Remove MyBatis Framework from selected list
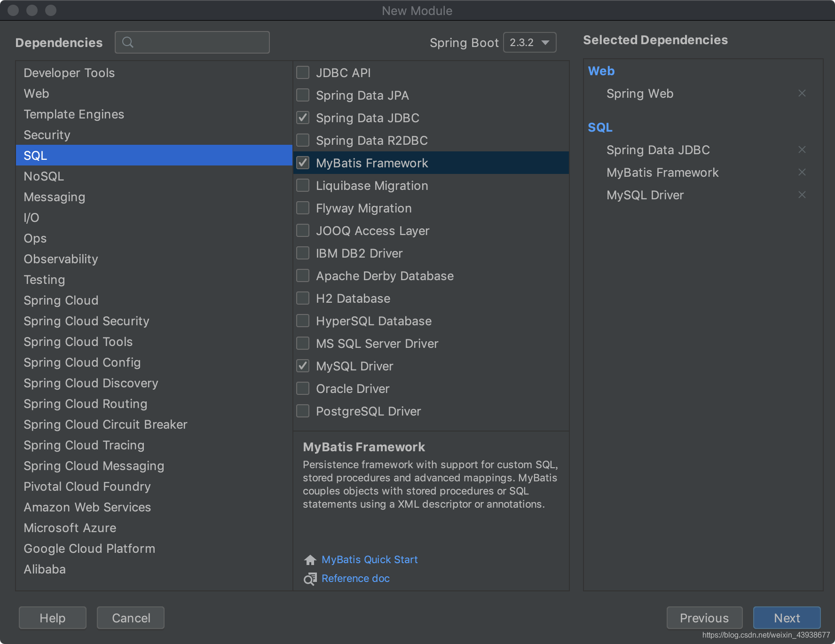The image size is (835, 644). [x=802, y=173]
